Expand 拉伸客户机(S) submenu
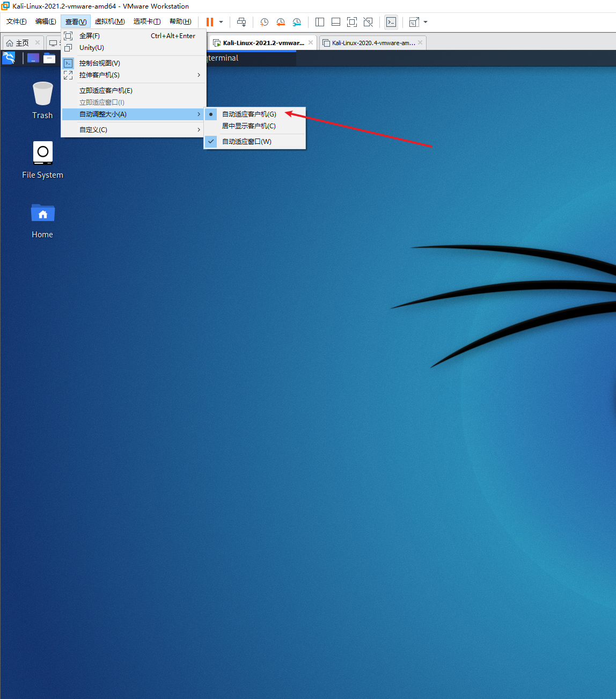Viewport: 616px width, 699px height. coord(134,75)
